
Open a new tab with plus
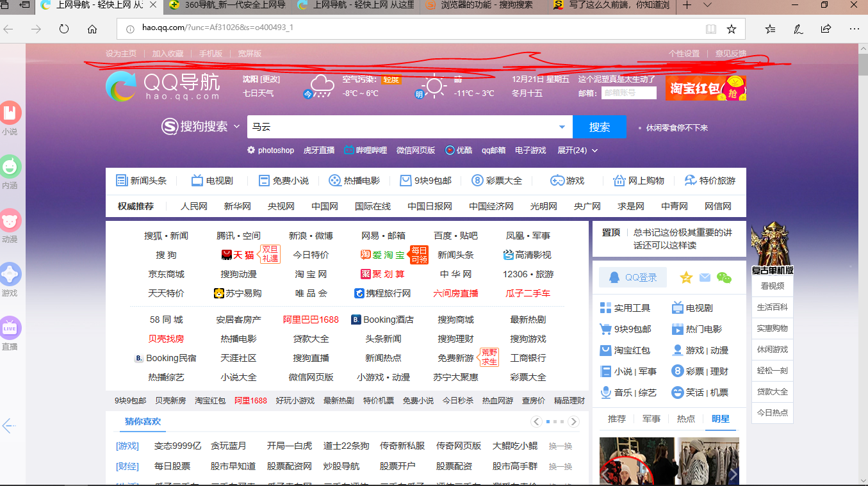(x=687, y=5)
